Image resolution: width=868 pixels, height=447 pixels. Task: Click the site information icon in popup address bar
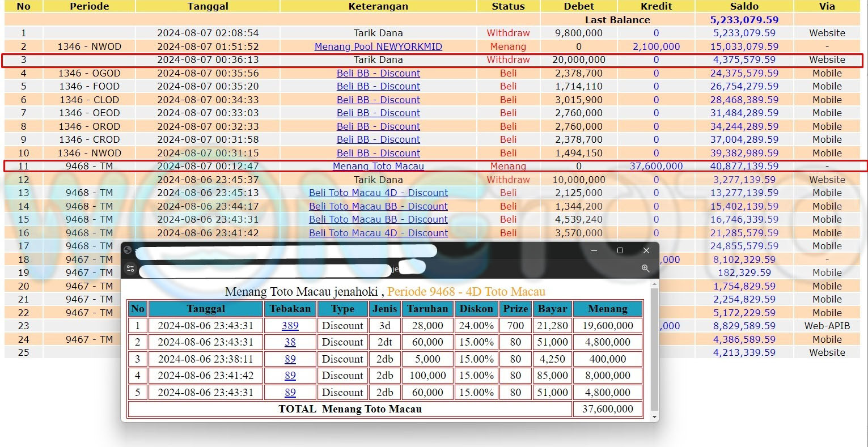(x=130, y=269)
